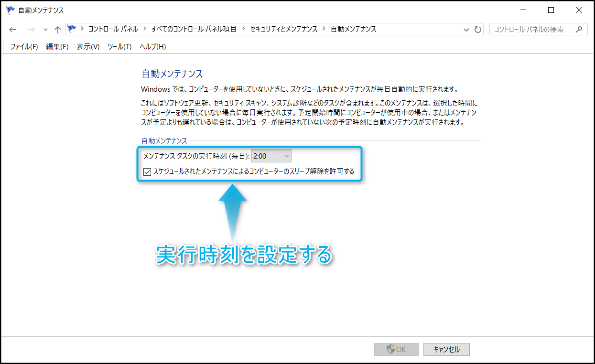Click the Refresh button in address bar
The image size is (595, 364).
tap(478, 30)
